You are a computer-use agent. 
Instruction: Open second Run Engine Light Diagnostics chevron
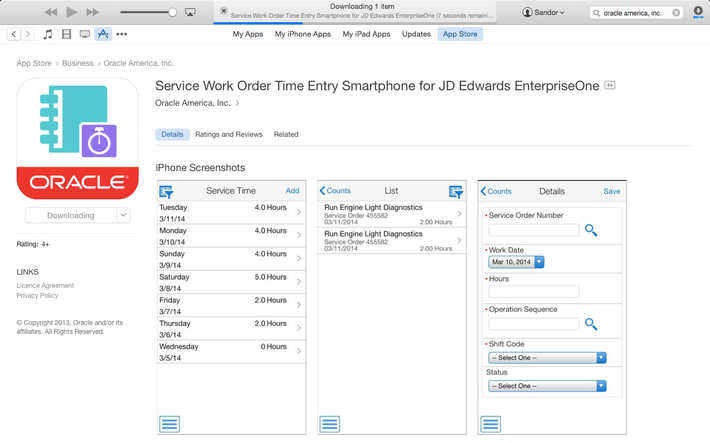[x=459, y=241]
